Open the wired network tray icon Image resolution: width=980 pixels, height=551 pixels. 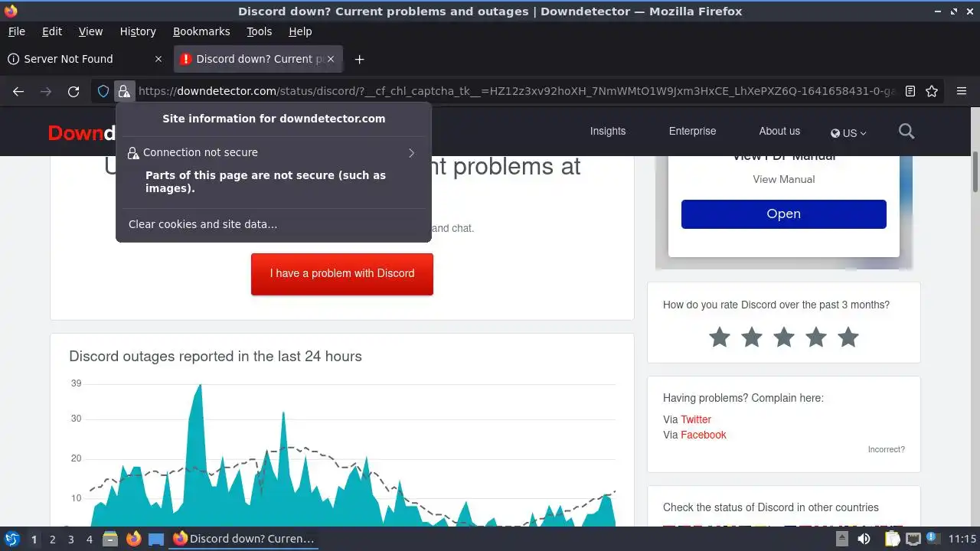coord(913,539)
